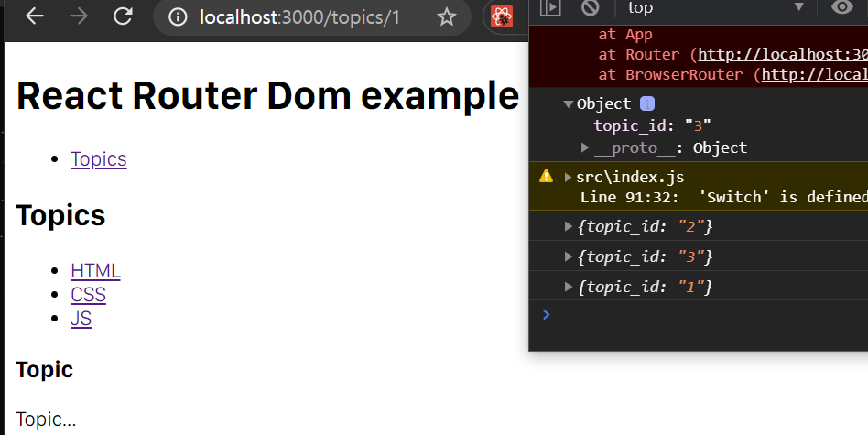Expand the src\index.js warning message
Screen dimensions: 868x435
[x=568, y=177]
